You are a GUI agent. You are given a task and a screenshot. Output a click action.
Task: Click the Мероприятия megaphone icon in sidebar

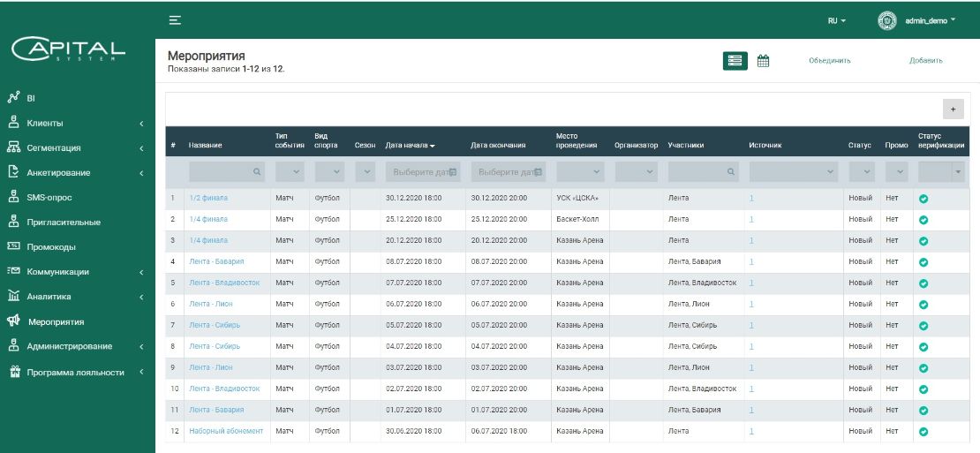click(x=13, y=322)
